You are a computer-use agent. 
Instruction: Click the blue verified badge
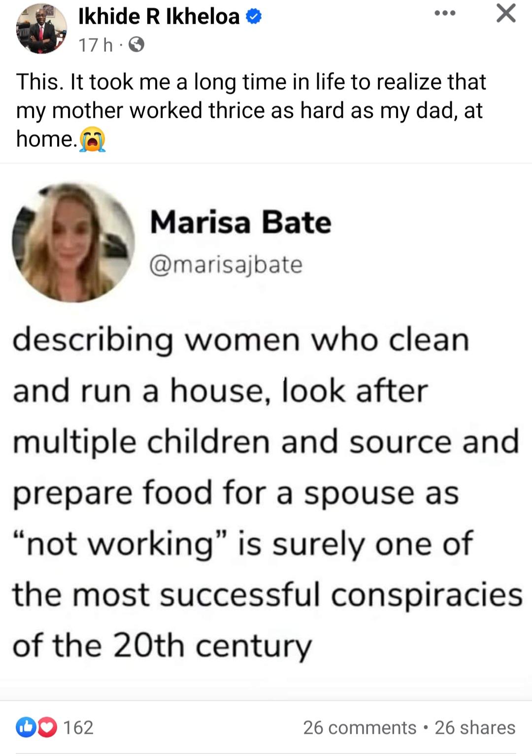(253, 17)
